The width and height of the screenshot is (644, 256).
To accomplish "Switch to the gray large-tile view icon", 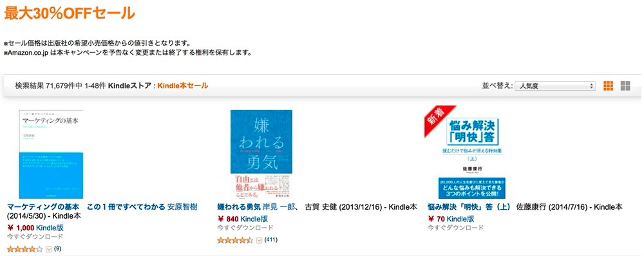I will pos(625,86).
